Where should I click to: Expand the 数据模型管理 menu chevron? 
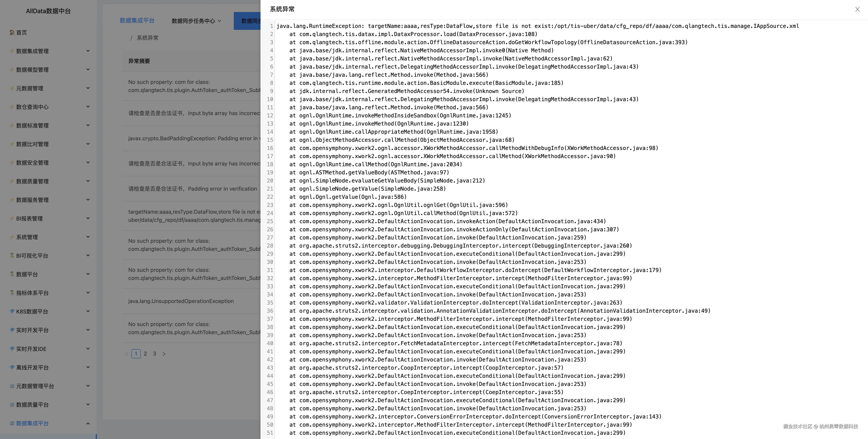(x=88, y=69)
